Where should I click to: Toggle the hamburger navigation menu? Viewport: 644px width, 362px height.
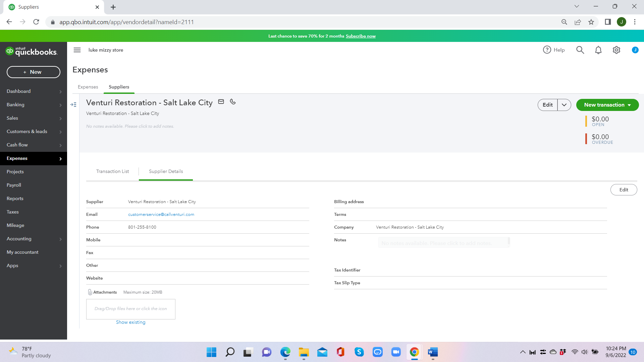77,50
